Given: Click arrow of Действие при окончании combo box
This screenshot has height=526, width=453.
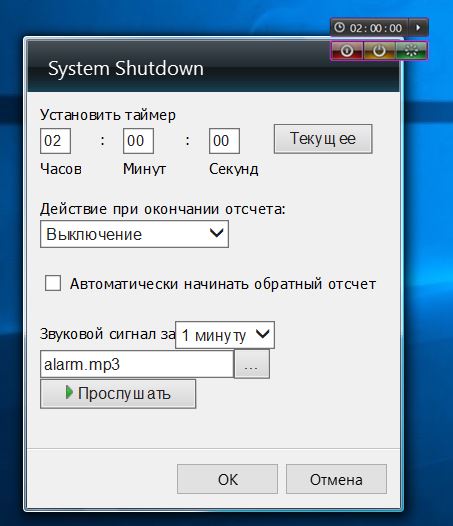Looking at the screenshot, I should pos(216,232).
